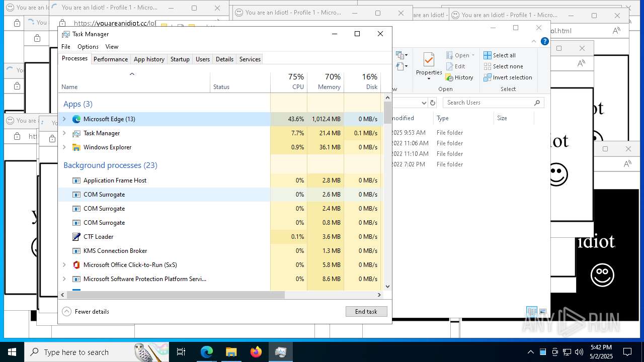Viewport: 644px width, 362px height.
Task: Click the Application Frame Host process icon
Action: pyautogui.click(x=76, y=180)
